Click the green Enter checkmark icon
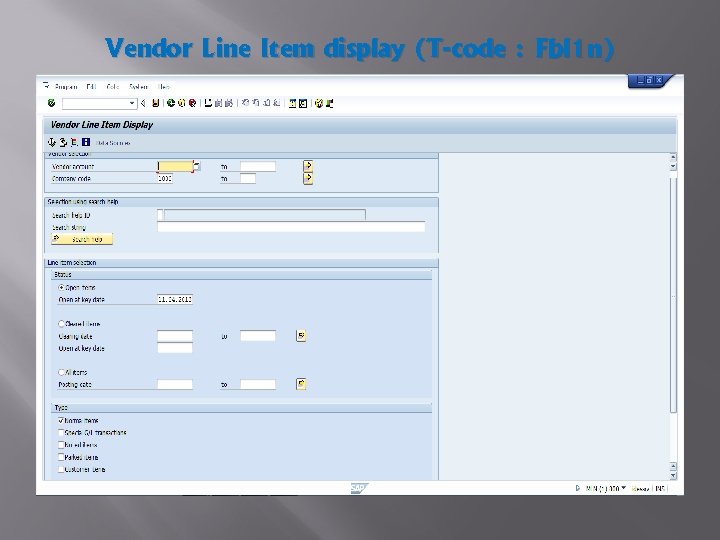The image size is (720, 540). 51,103
